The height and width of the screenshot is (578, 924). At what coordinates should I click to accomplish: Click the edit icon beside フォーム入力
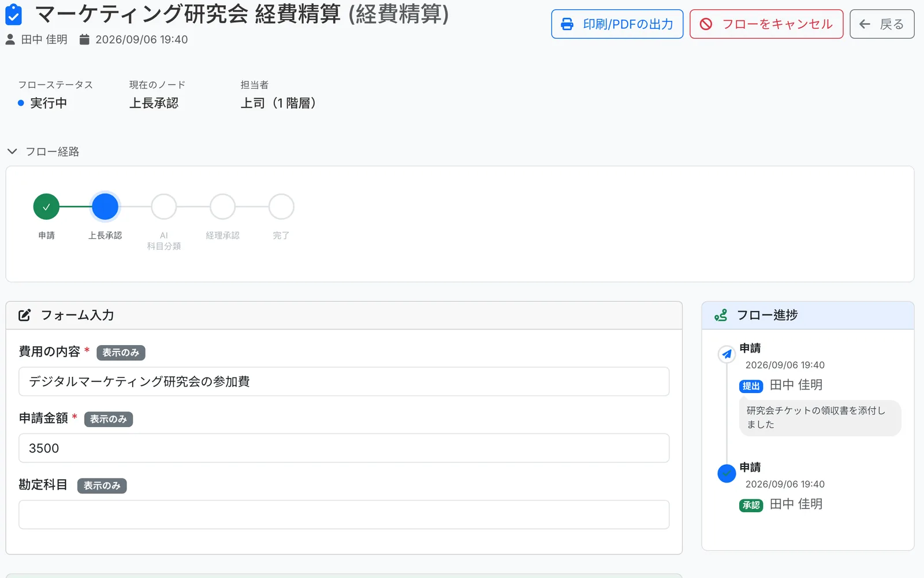pos(24,315)
